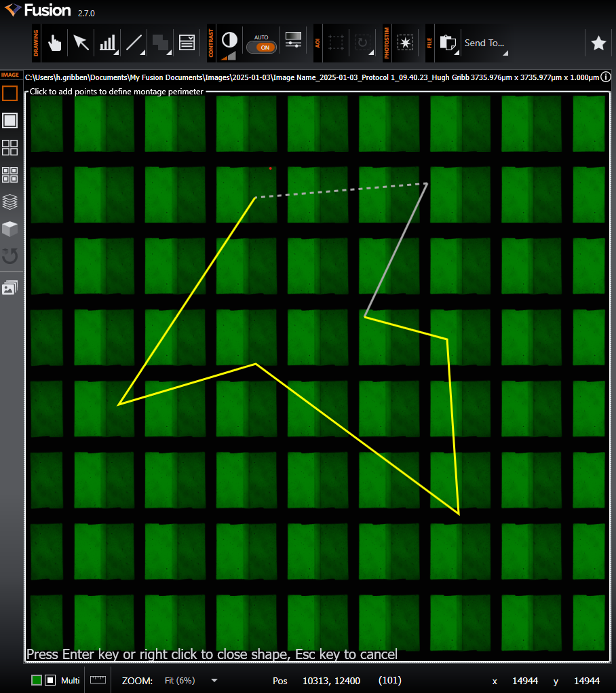Select the pan (hand) tool

pyautogui.click(x=54, y=43)
